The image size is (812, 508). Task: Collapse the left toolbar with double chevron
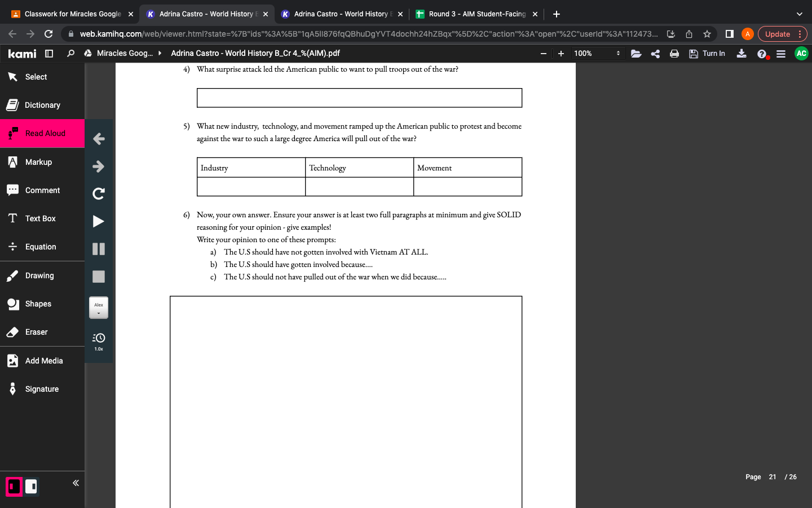click(x=76, y=483)
